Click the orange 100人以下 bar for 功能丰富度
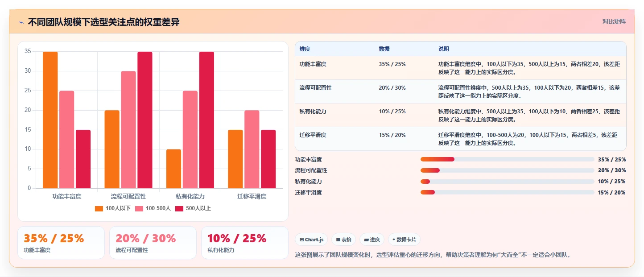The height and width of the screenshot is (277, 644). (x=50, y=120)
